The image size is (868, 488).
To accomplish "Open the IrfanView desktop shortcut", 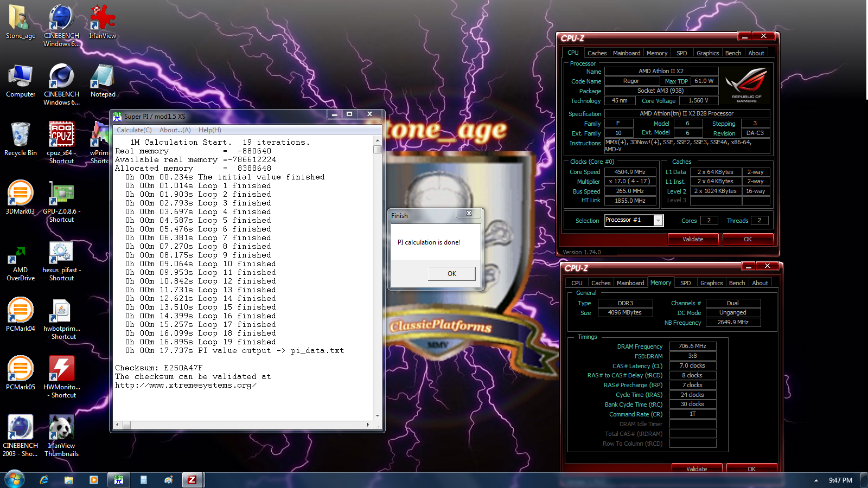I will 103,22.
